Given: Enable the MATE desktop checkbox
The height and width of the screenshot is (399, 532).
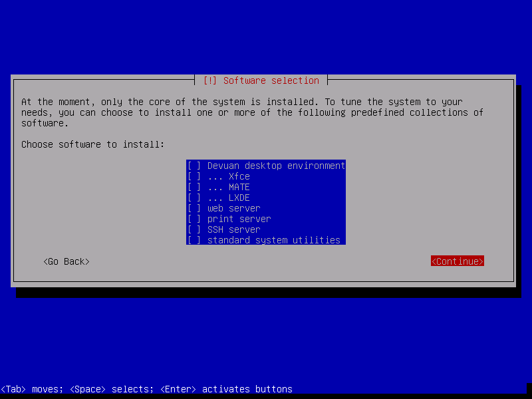Looking at the screenshot, I should (194, 187).
